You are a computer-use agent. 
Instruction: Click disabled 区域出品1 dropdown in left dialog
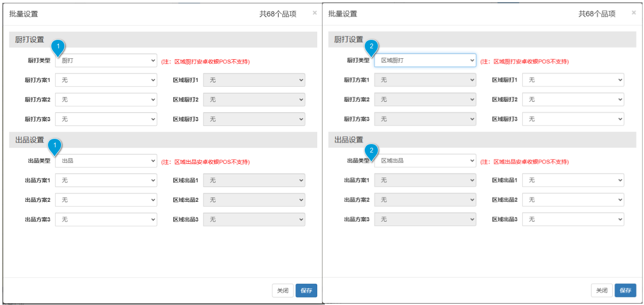click(254, 180)
